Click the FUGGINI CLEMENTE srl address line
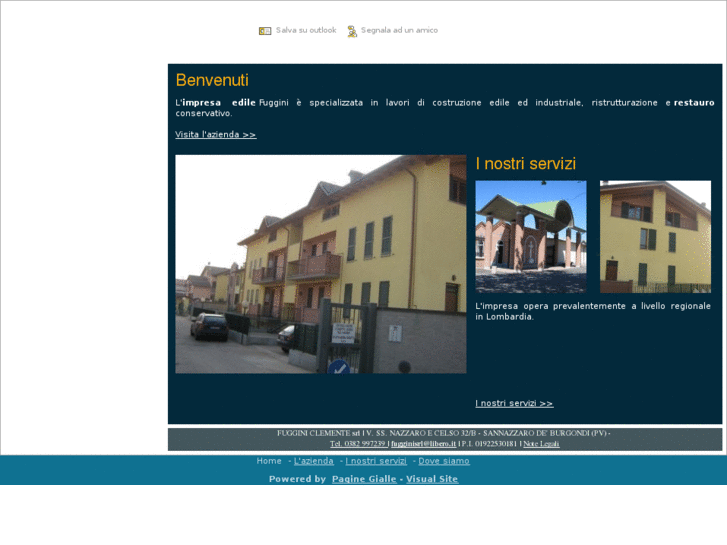727x545 pixels. pos(444,433)
